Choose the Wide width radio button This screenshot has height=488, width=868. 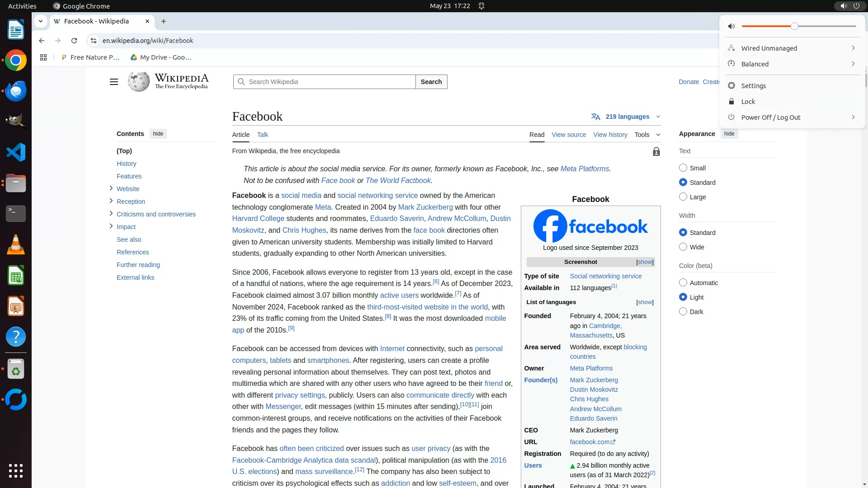click(x=683, y=247)
